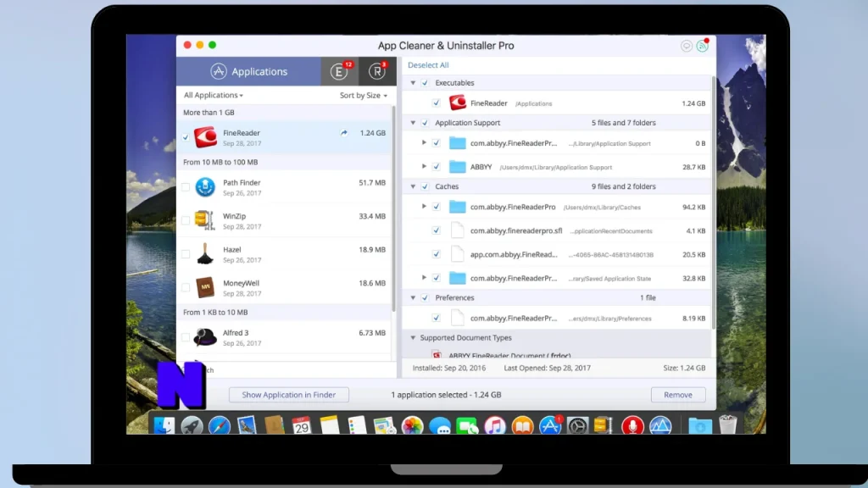Click the ABBYY folder icon
868x488 pixels.
coord(457,167)
